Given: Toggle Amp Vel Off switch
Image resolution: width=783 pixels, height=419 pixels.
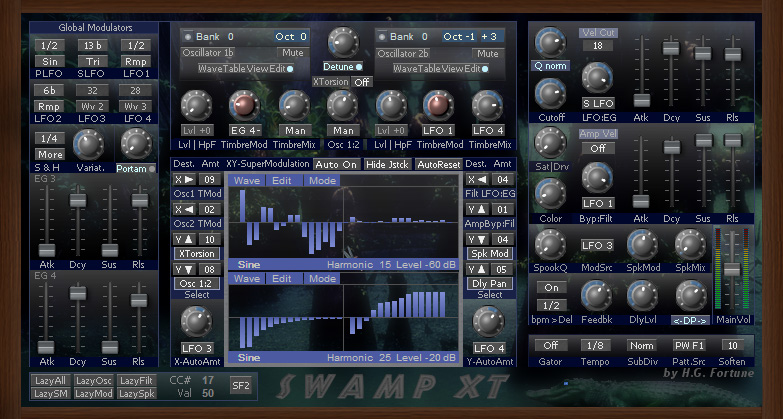Looking at the screenshot, I should (x=598, y=148).
